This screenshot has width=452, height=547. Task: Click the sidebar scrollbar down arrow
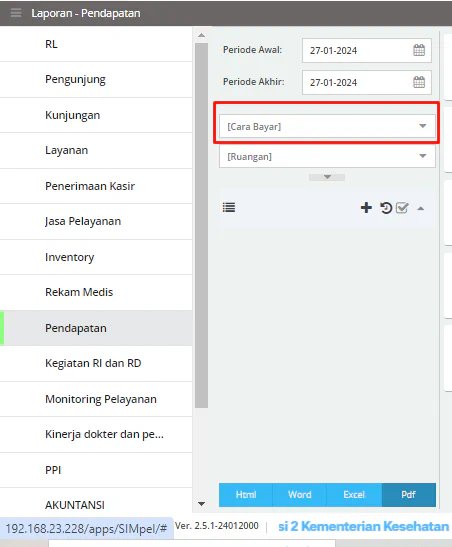(201, 504)
